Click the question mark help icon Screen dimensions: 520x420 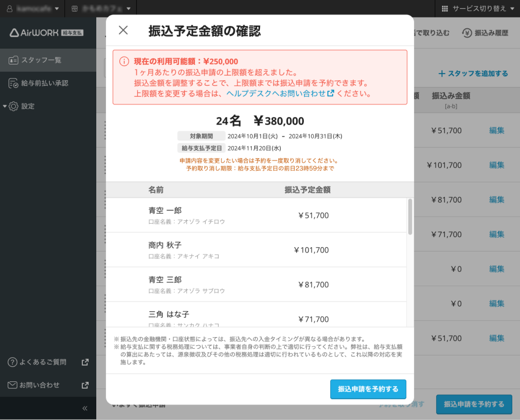[13, 362]
